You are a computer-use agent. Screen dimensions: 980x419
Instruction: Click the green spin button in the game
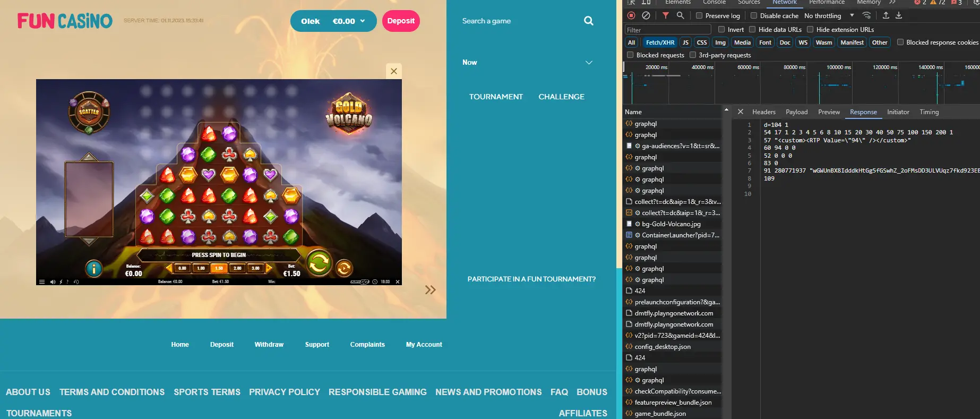(x=319, y=263)
